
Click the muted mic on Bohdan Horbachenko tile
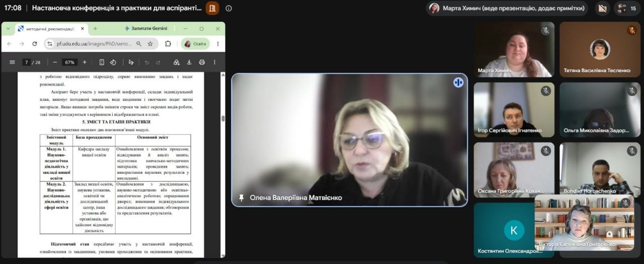(632, 151)
